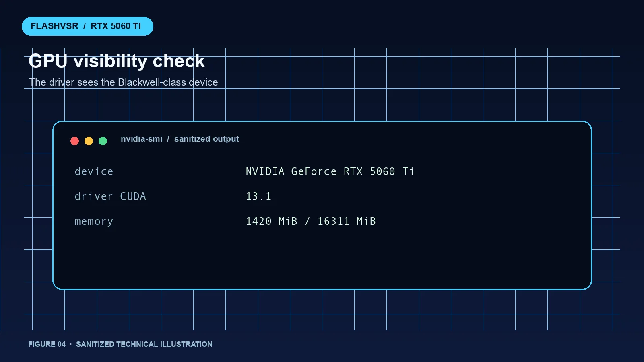Click the 'FIGURE 04 · SANITIZED TECHNICAL ILLUSTRATION' caption
The image size is (644, 362).
tap(120, 344)
